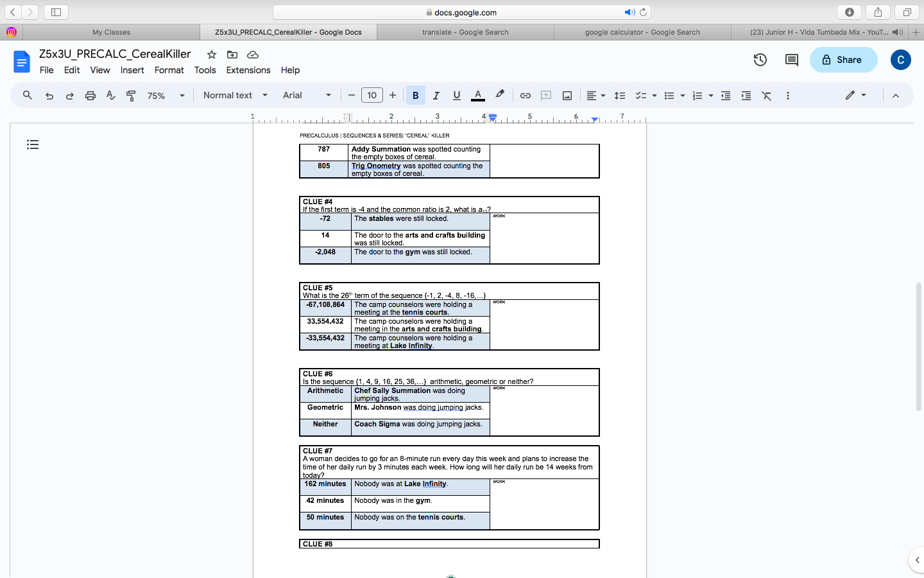The height and width of the screenshot is (578, 924).
Task: Toggle bold formatting
Action: 415,96
